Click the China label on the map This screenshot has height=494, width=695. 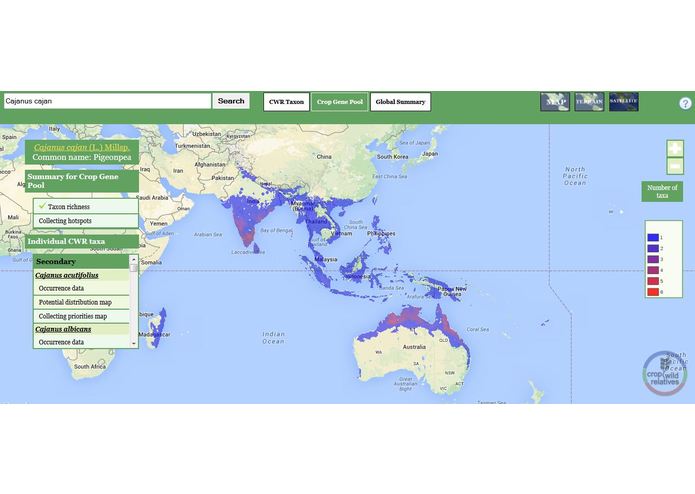(324, 156)
